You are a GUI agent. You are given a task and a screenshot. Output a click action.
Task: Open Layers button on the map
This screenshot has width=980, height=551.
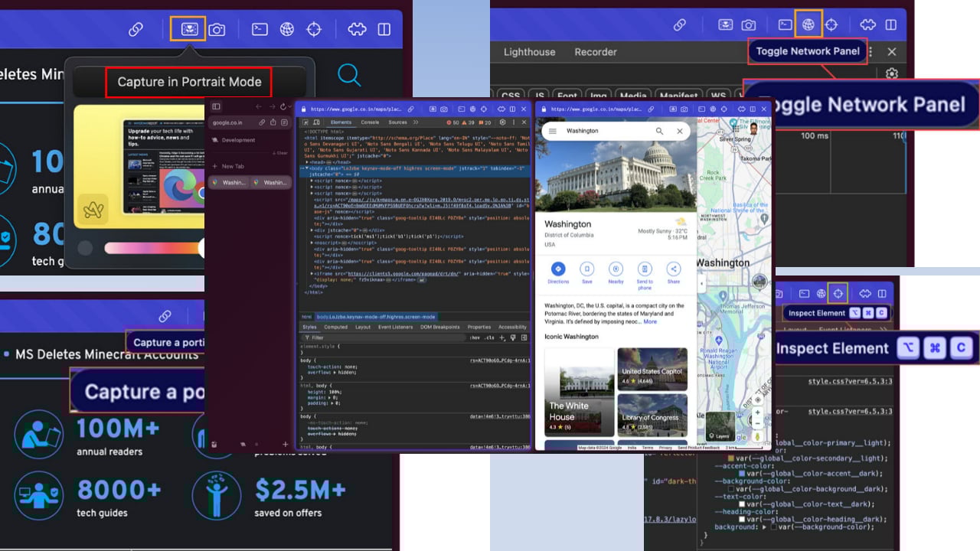[x=720, y=426]
